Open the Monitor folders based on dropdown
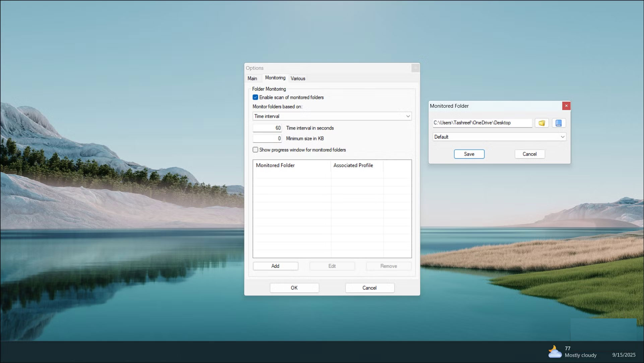644x363 pixels. (408, 116)
